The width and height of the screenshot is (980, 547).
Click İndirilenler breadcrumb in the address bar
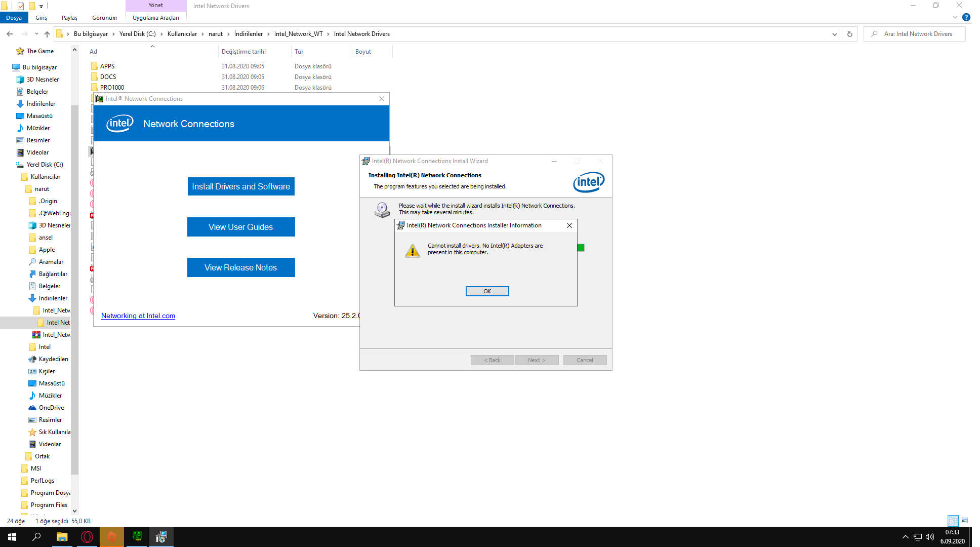point(249,34)
